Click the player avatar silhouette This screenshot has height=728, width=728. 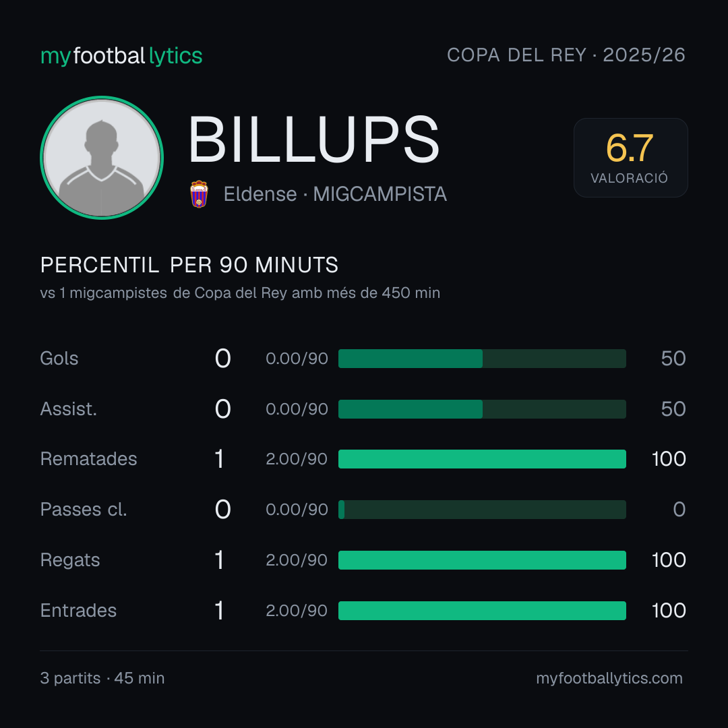point(102,158)
